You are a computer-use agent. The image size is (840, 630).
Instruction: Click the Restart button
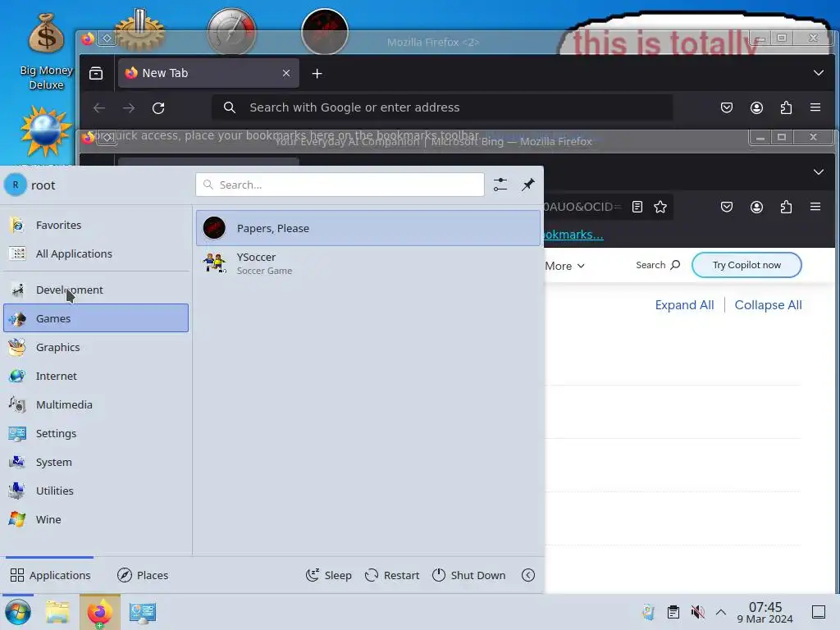click(x=391, y=575)
